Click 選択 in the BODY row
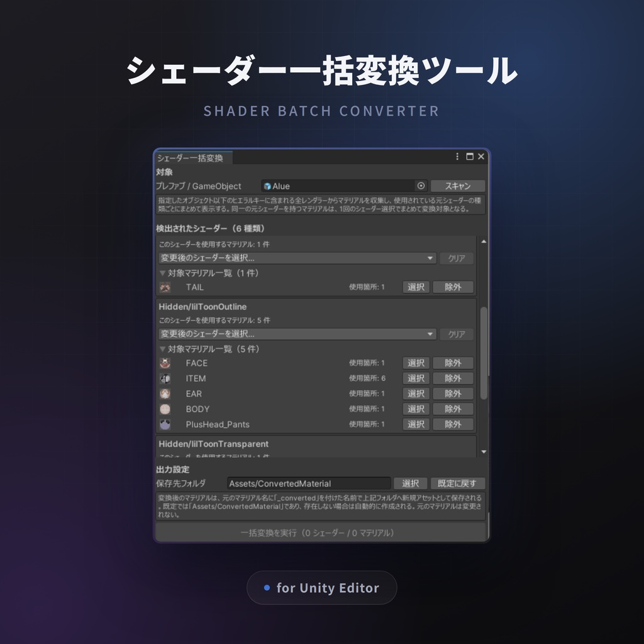644x644 pixels. coord(416,409)
